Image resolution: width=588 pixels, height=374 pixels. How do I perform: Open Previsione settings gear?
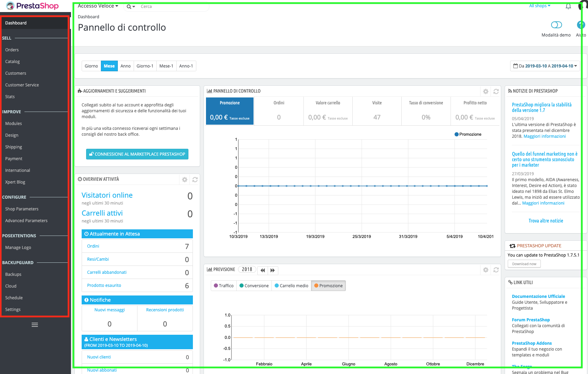(x=486, y=270)
